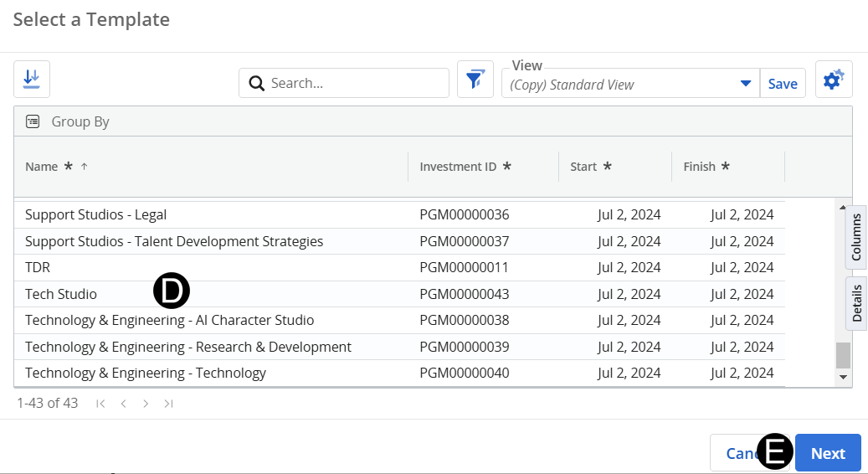Image resolution: width=868 pixels, height=474 pixels.
Task: Sort by the Name column header
Action: pos(42,167)
